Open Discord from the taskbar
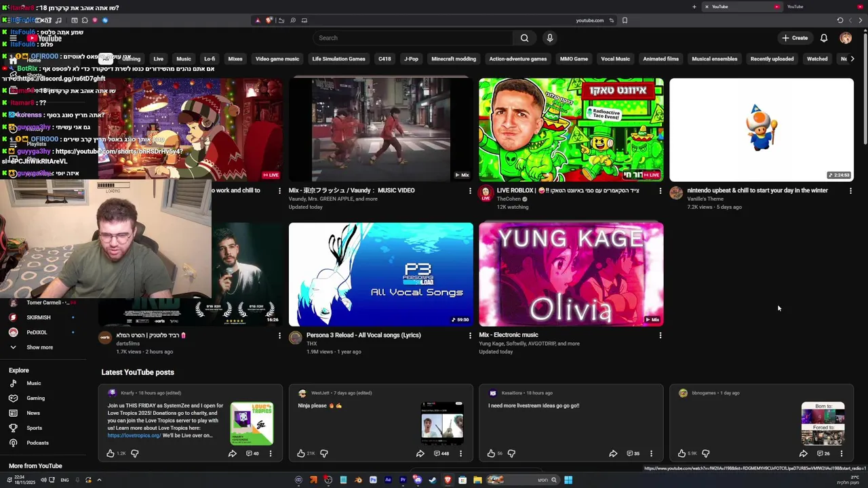The width and height of the screenshot is (868, 488). click(x=418, y=481)
